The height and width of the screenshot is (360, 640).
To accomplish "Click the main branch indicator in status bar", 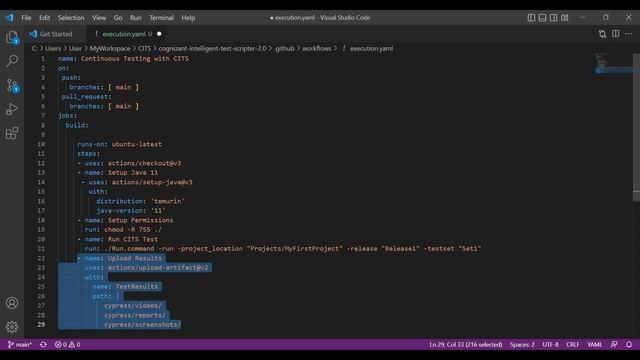I will click(20, 345).
